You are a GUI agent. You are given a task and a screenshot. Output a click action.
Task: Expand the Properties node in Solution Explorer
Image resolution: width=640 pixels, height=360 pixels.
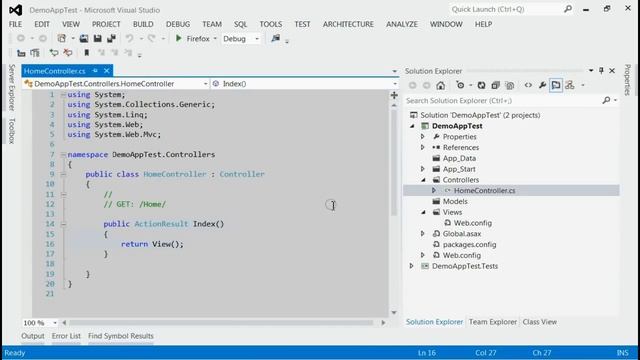423,136
